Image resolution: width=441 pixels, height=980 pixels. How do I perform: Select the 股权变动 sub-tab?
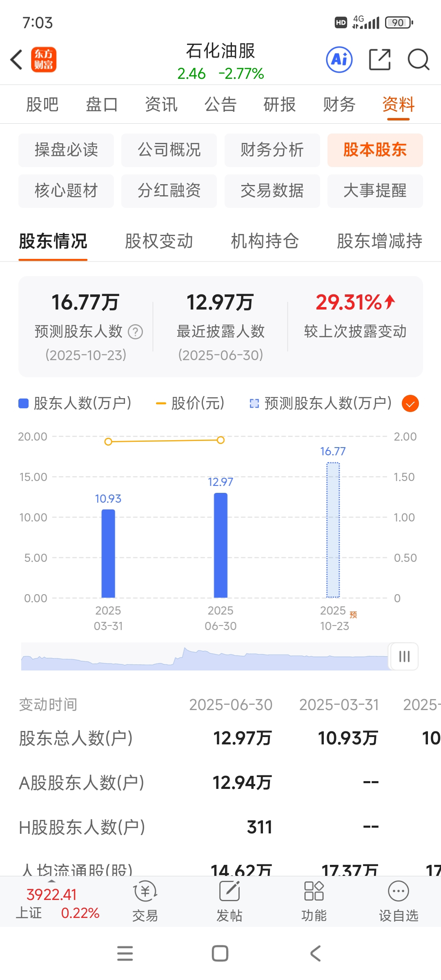[x=159, y=241]
